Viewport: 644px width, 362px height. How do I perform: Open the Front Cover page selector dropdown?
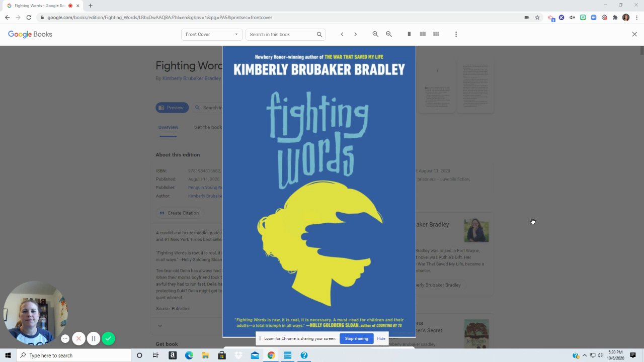tap(212, 34)
